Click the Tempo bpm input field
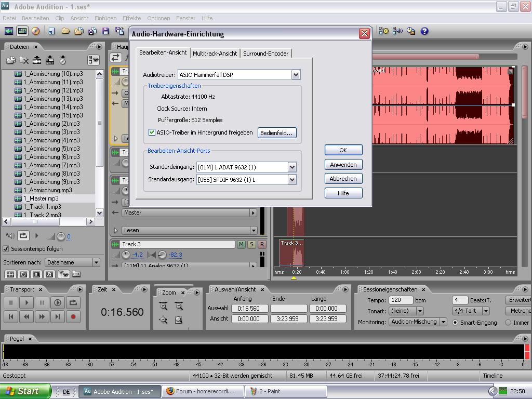532x399 pixels. [401, 300]
